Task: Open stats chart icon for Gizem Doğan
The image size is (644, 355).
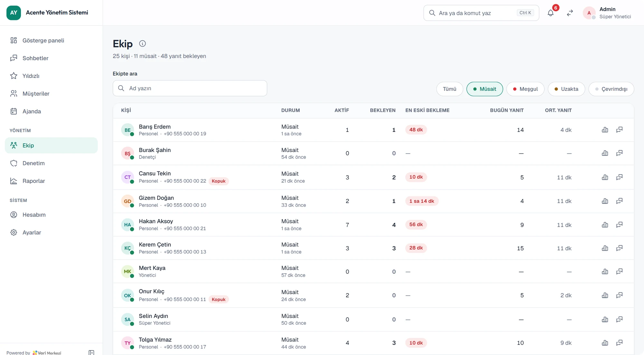Action: tap(605, 201)
